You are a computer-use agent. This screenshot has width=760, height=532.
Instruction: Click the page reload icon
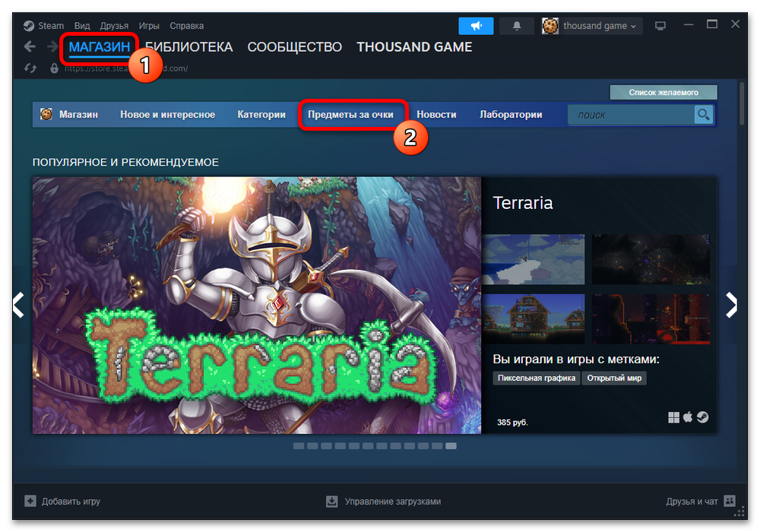[30, 68]
